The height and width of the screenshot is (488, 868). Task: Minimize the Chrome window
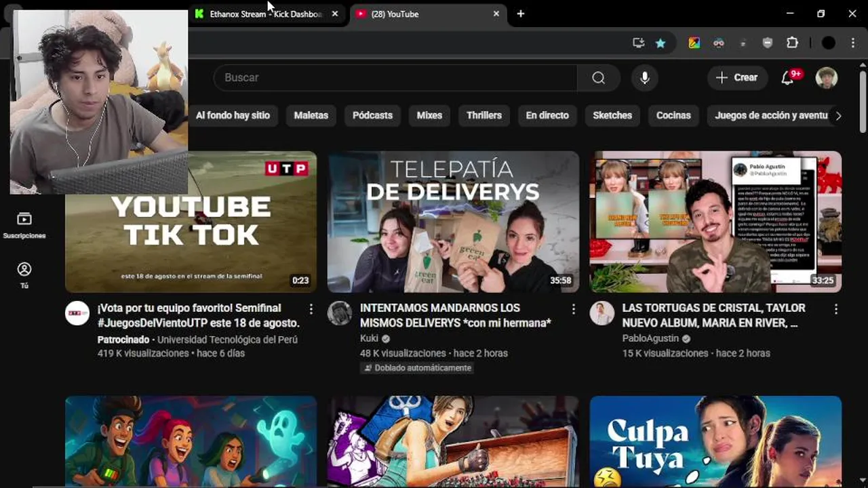click(x=790, y=14)
